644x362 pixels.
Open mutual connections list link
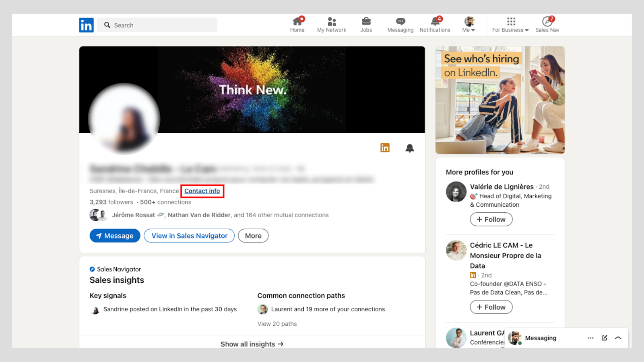pyautogui.click(x=220, y=215)
